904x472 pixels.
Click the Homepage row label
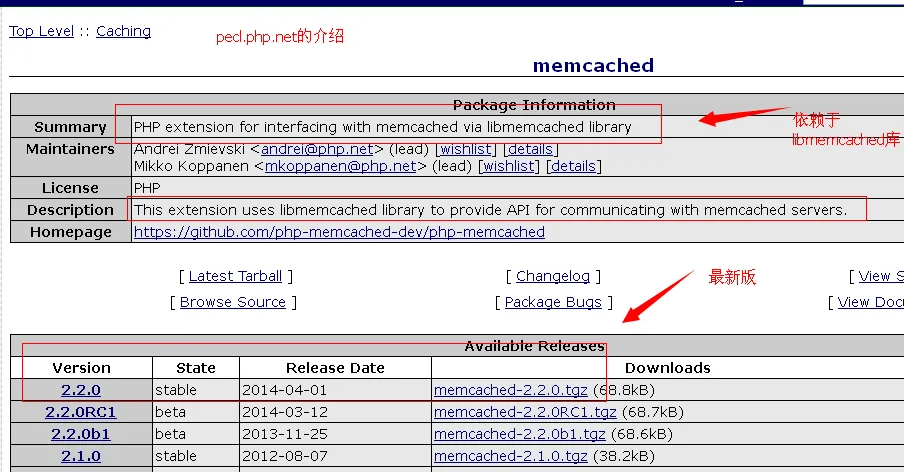tap(70, 232)
